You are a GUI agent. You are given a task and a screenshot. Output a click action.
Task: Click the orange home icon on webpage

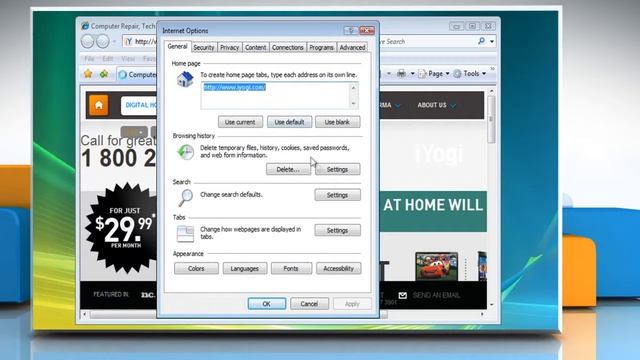[99, 105]
